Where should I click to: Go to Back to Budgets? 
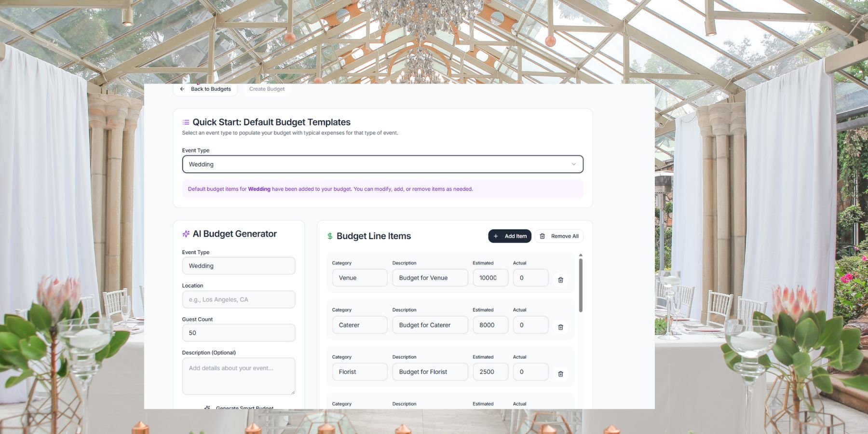coord(211,89)
